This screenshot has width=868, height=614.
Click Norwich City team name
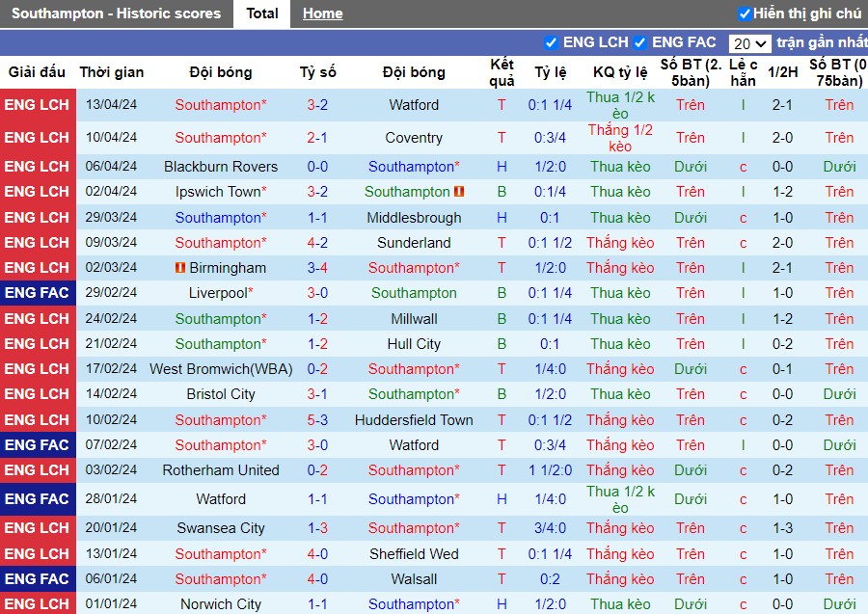click(x=220, y=604)
